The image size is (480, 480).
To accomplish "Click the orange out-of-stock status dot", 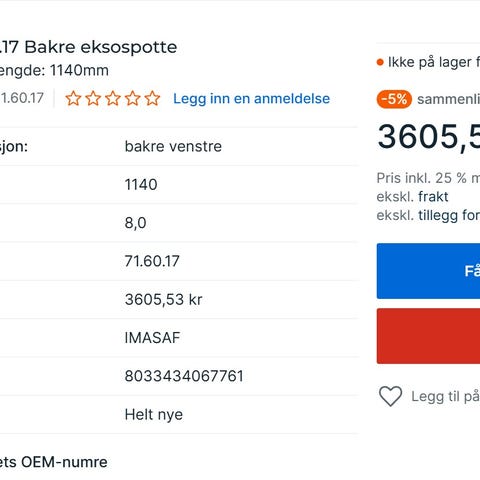I will coord(380,62).
